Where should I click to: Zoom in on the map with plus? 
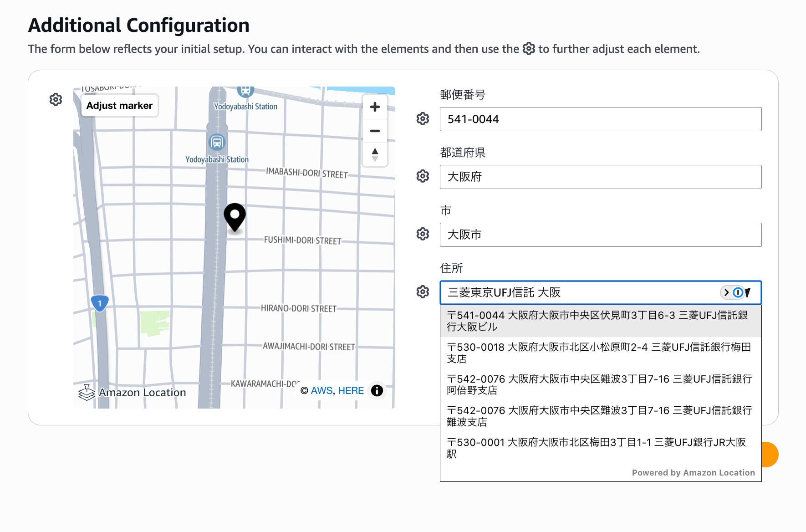(x=375, y=107)
